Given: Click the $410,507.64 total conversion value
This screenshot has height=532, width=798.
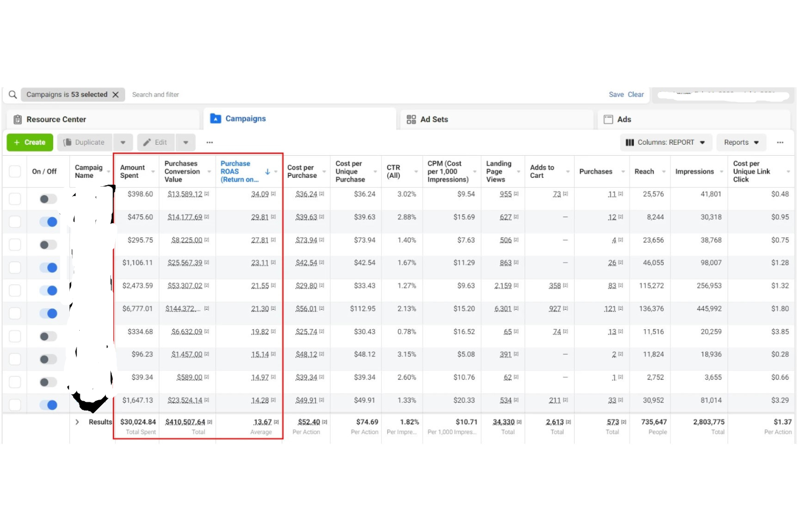Looking at the screenshot, I should 185,422.
